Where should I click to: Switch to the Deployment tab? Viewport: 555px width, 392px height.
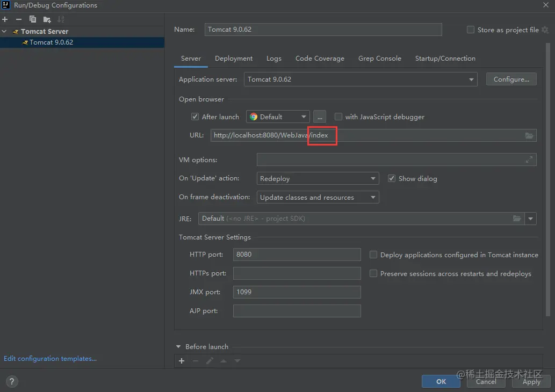pos(234,59)
